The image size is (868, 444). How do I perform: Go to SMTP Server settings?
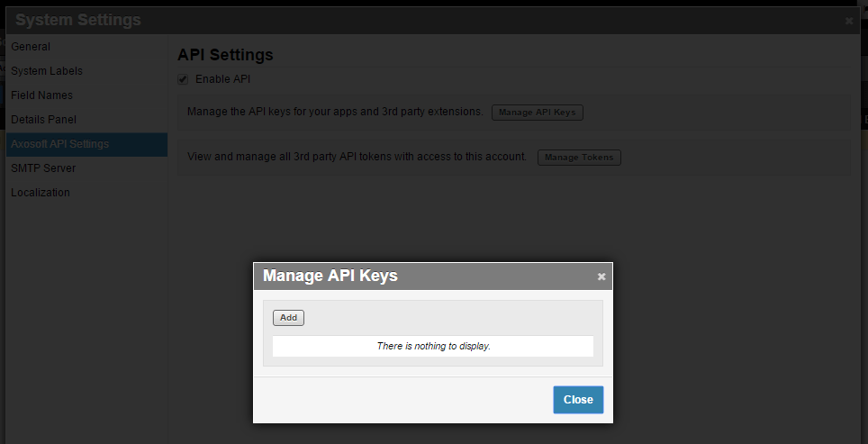click(86, 168)
